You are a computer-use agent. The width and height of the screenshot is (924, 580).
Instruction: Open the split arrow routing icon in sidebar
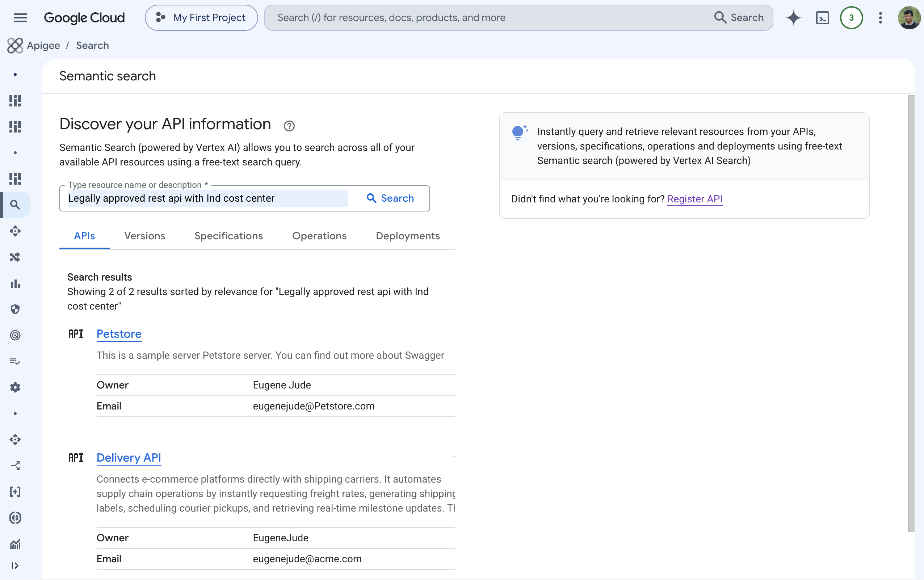coord(15,466)
